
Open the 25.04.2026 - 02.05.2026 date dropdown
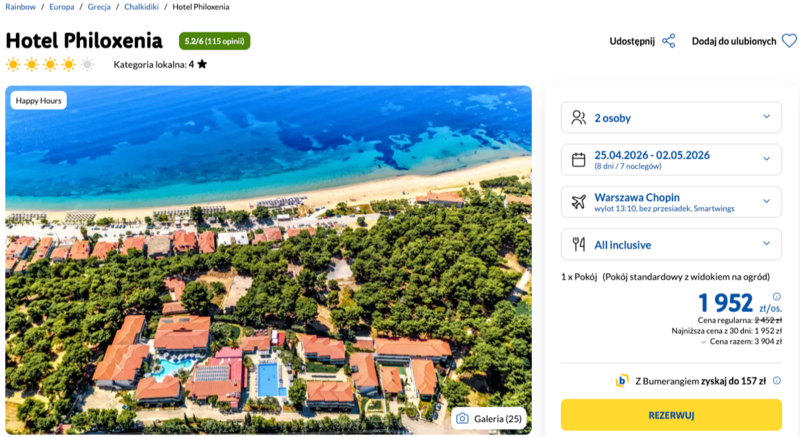click(x=766, y=159)
